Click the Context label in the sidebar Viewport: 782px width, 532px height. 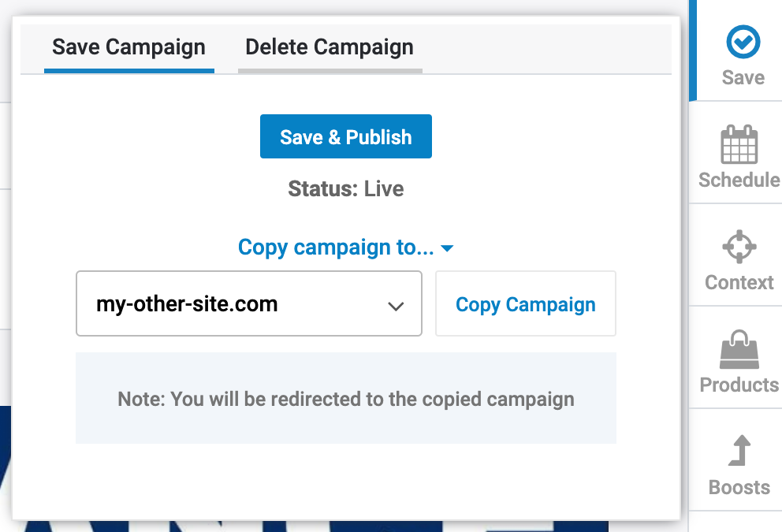click(739, 282)
